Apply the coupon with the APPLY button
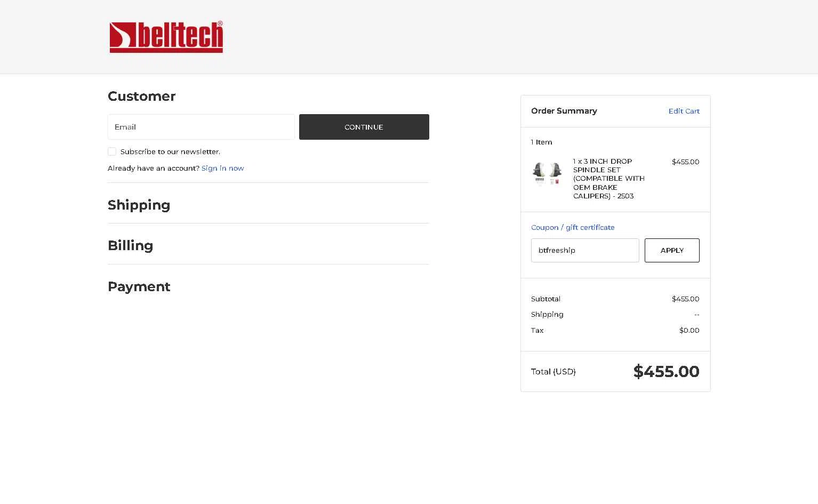Image resolution: width=818 pixels, height=504 pixels. pos(672,250)
